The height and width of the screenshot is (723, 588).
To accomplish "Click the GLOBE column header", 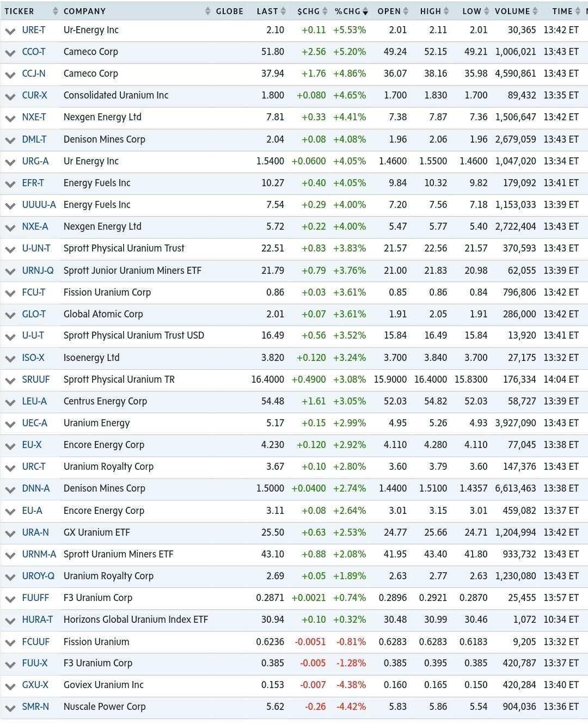I will (x=229, y=11).
